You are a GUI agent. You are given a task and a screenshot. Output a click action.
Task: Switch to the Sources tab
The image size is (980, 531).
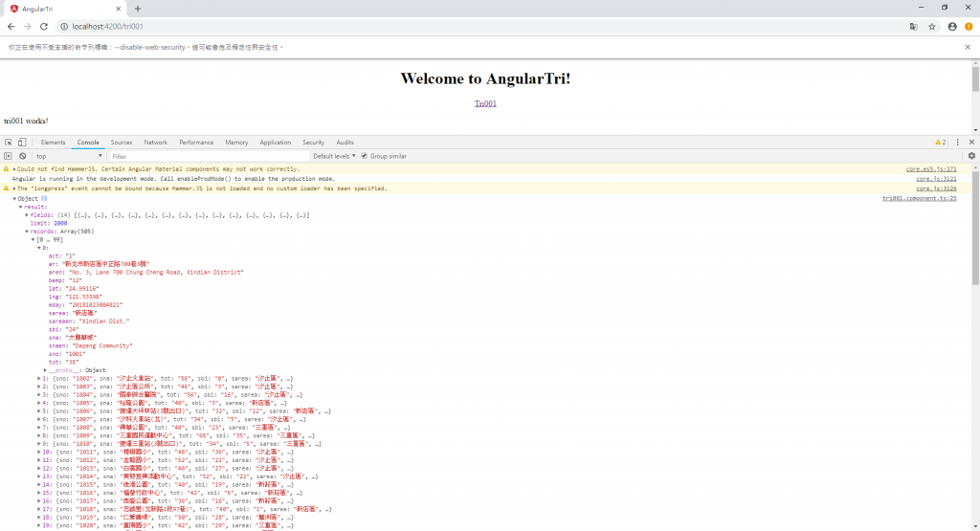click(x=122, y=143)
